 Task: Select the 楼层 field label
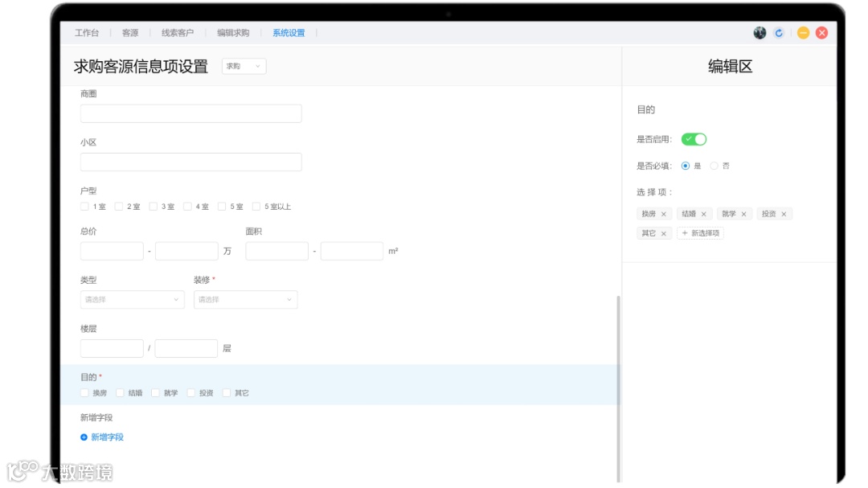(88, 329)
